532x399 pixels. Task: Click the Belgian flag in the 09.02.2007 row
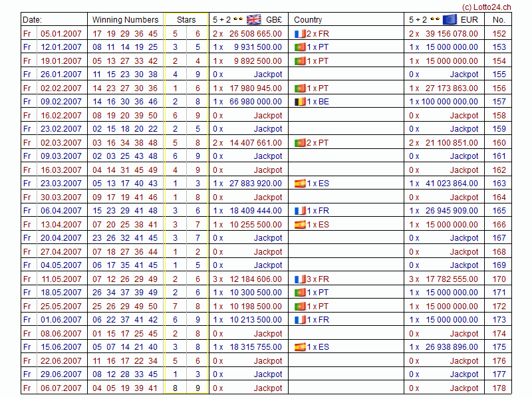pos(299,102)
